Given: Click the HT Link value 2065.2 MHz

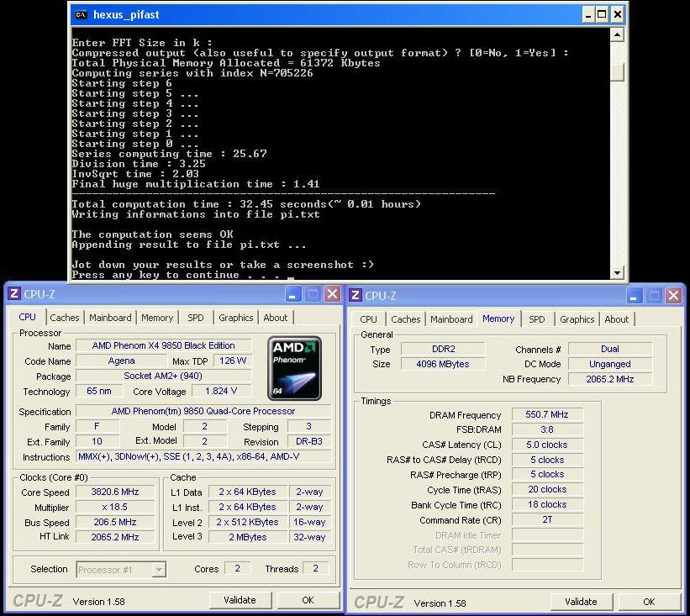Looking at the screenshot, I should pyautogui.click(x=115, y=537).
